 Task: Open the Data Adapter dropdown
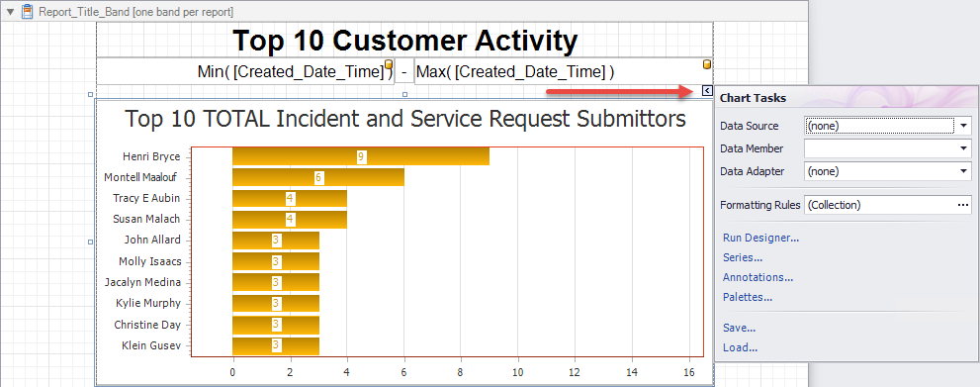pos(963,171)
